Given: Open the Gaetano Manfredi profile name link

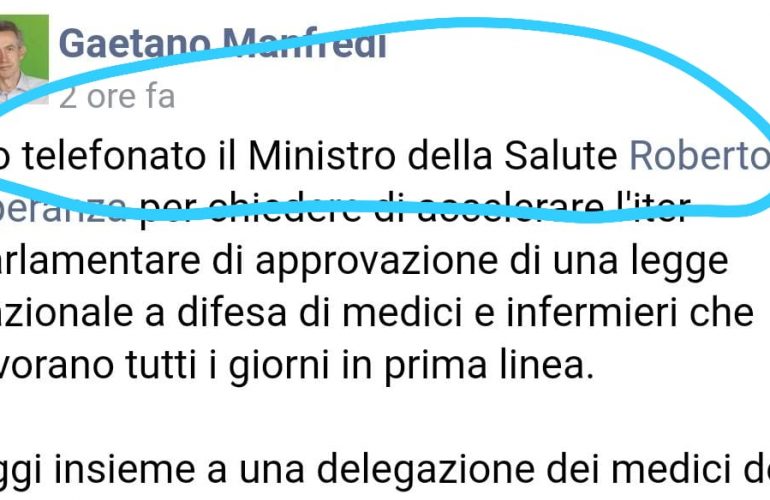Looking at the screenshot, I should 222,43.
